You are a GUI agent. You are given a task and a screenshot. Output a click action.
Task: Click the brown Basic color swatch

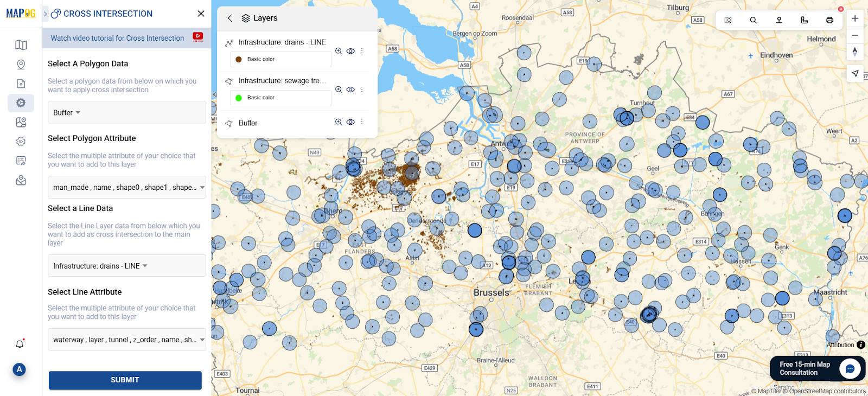[x=239, y=59]
